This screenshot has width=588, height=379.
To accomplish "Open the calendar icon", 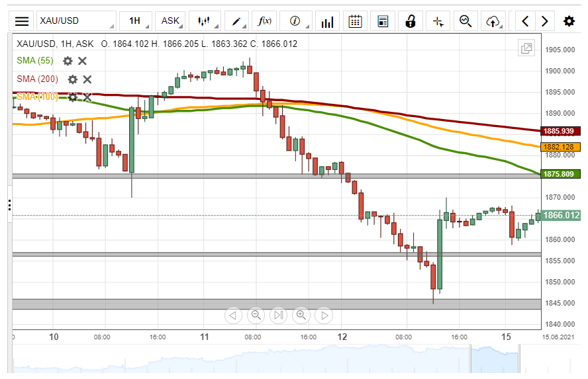I will 355,21.
